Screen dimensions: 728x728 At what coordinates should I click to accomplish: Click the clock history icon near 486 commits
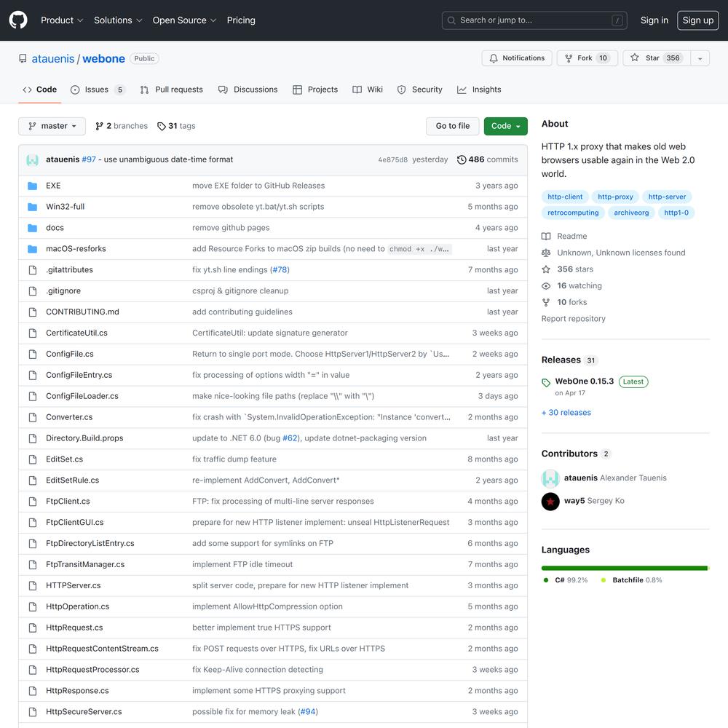(462, 159)
